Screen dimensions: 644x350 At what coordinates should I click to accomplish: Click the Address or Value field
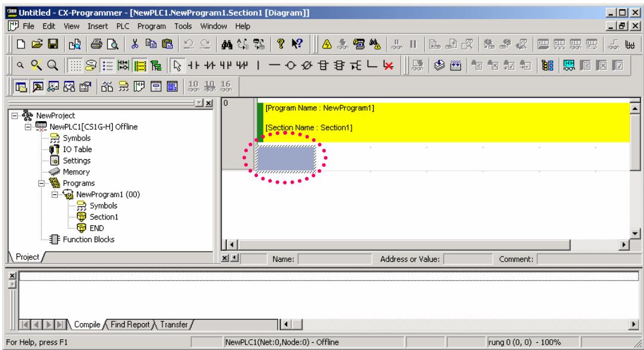point(468,259)
